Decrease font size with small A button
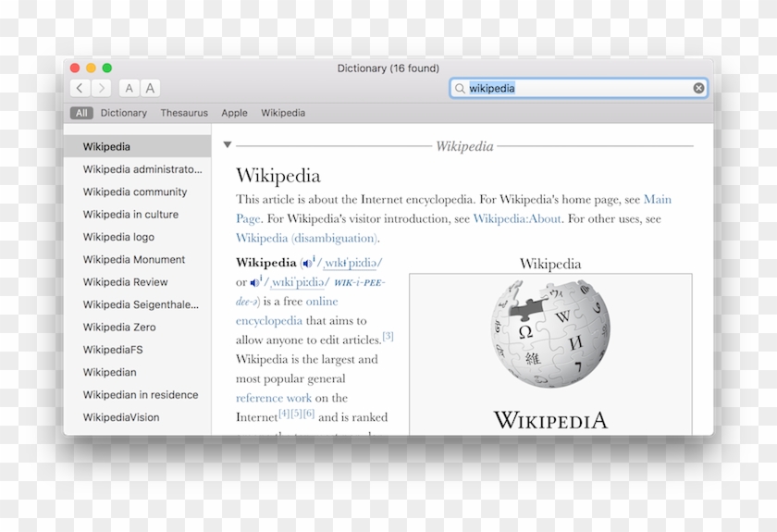Image resolution: width=777 pixels, height=532 pixels. click(x=129, y=88)
